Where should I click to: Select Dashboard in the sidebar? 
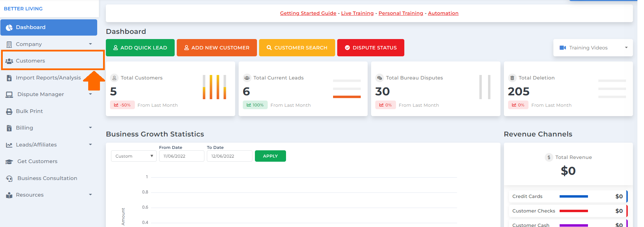coord(30,27)
